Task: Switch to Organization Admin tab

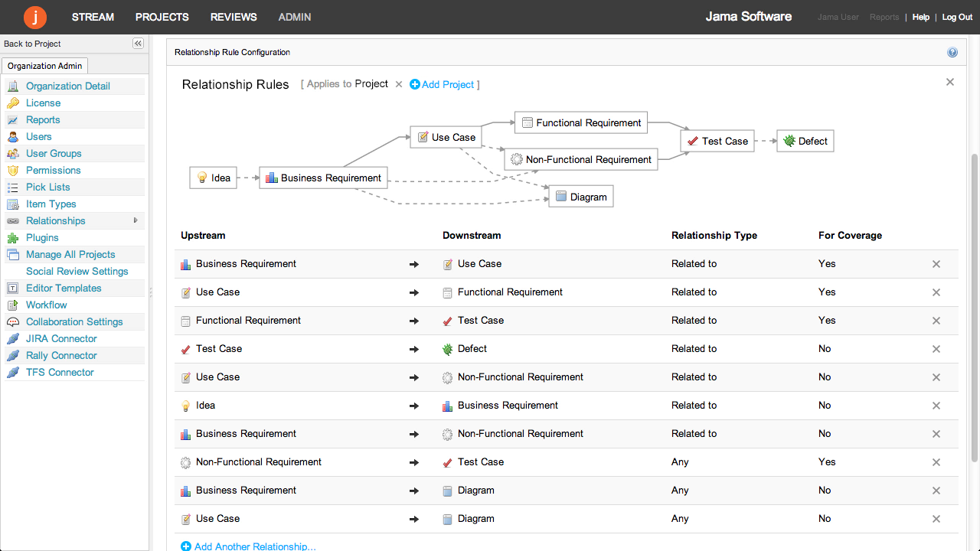Action: (x=44, y=66)
